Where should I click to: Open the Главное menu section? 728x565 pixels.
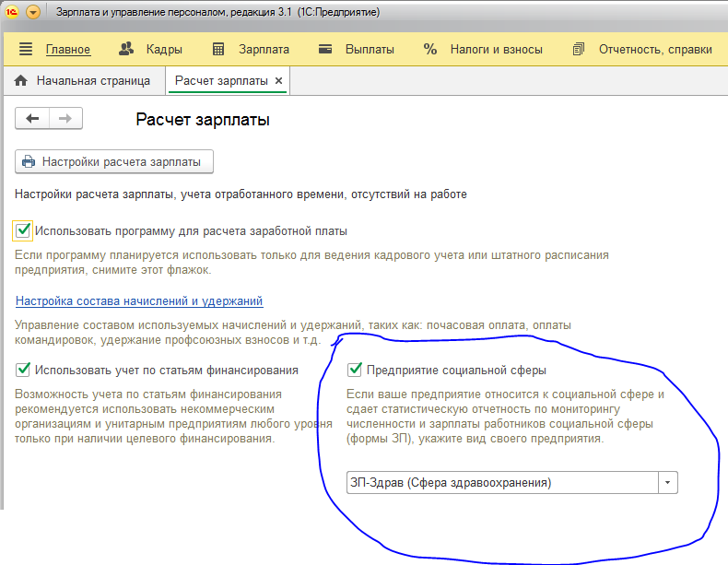[x=68, y=49]
